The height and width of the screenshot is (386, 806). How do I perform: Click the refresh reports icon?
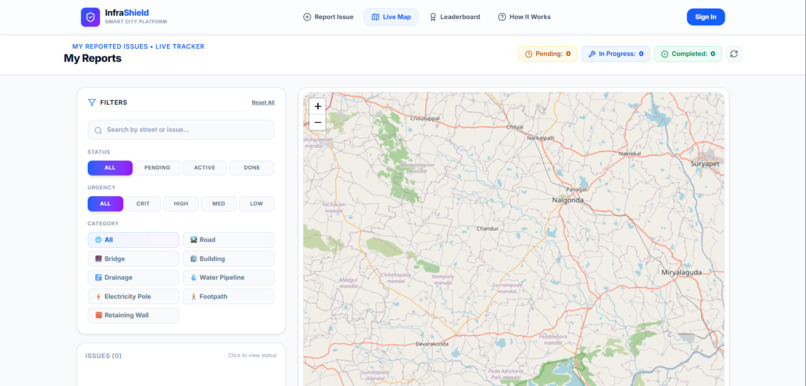734,54
